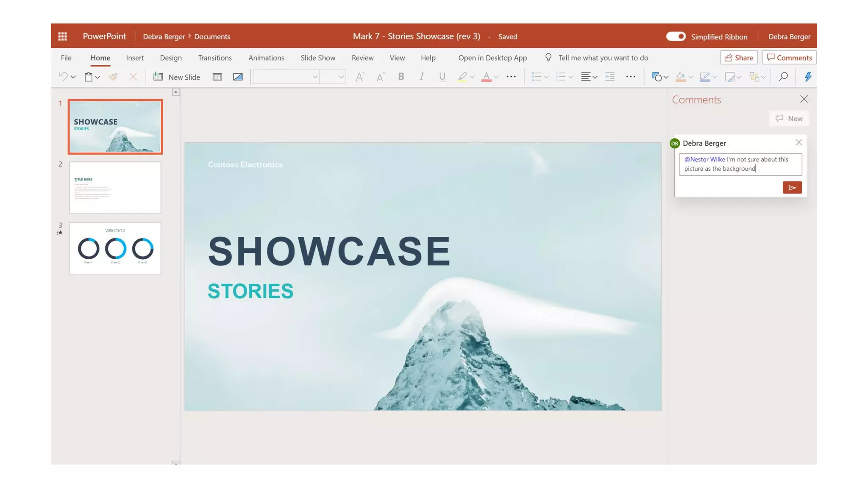Expand the font size dropdown
The width and height of the screenshot is (868, 488).
[x=341, y=77]
